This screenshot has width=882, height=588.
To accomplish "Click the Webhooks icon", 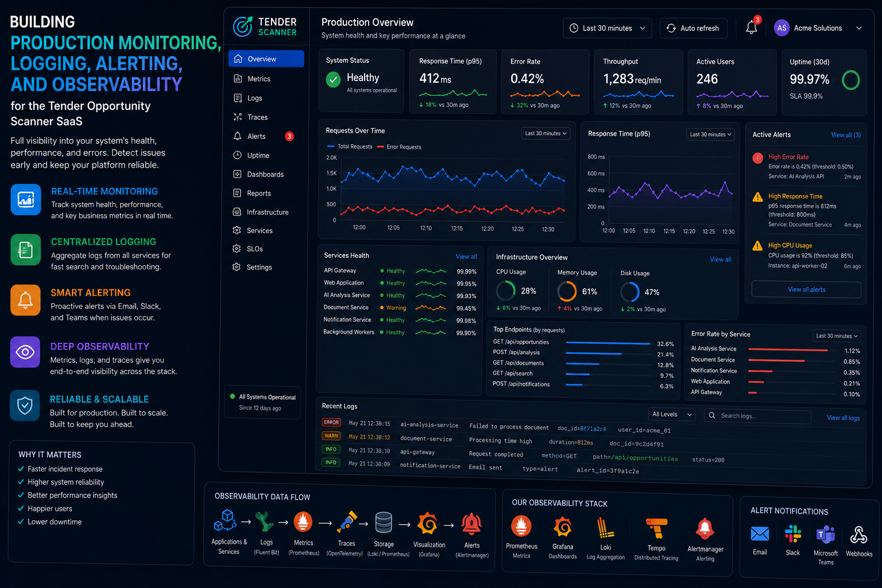I will 858,535.
